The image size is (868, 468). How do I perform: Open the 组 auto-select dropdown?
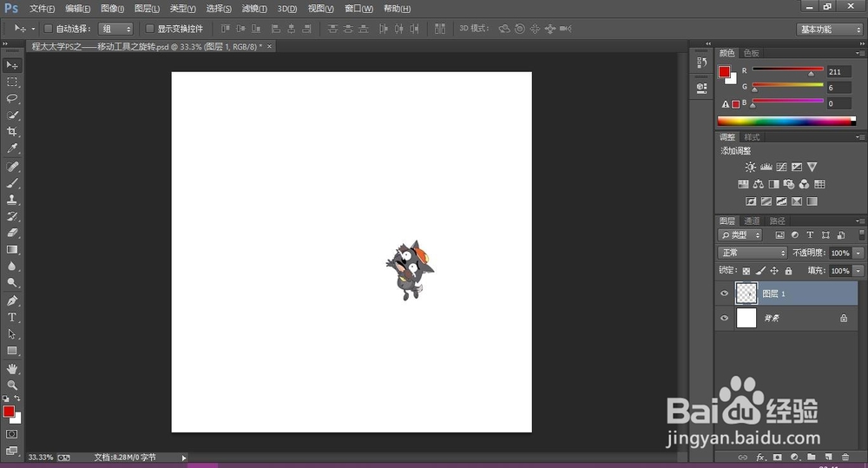pos(115,29)
